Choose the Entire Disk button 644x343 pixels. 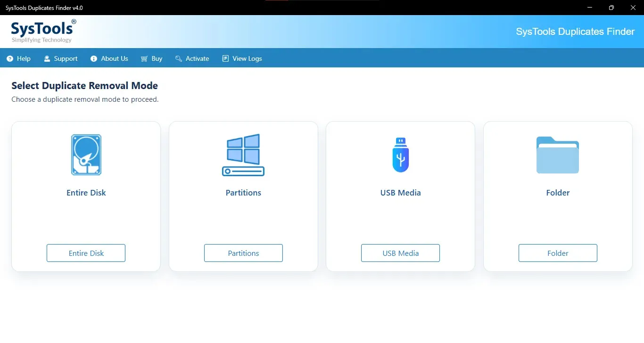coord(86,253)
